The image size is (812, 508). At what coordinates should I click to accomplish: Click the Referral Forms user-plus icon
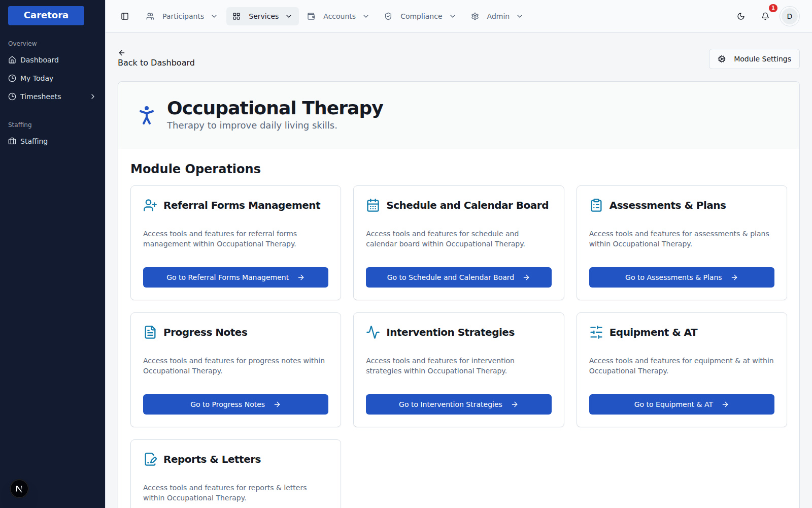coord(150,205)
